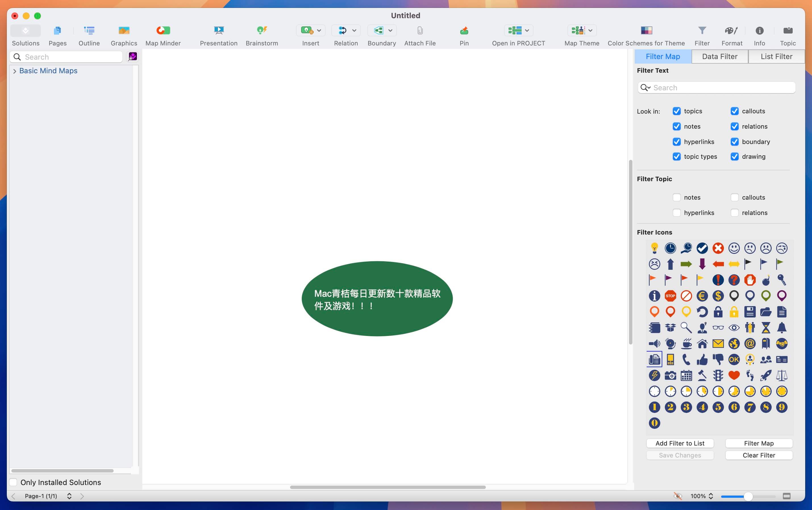The width and height of the screenshot is (812, 510).
Task: Switch to the Data Filter tab
Action: coord(720,56)
